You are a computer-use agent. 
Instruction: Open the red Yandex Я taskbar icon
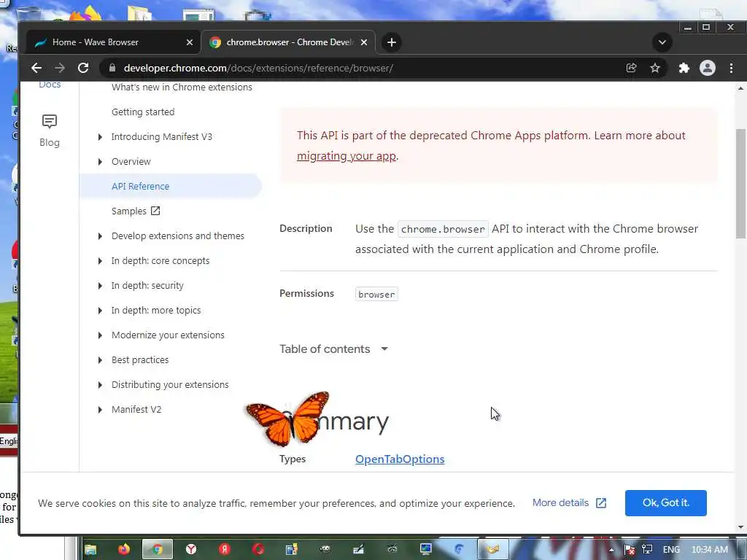point(225,550)
